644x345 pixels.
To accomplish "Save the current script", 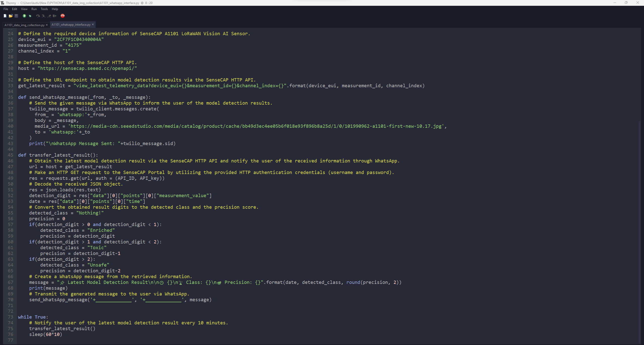I will pos(16,16).
